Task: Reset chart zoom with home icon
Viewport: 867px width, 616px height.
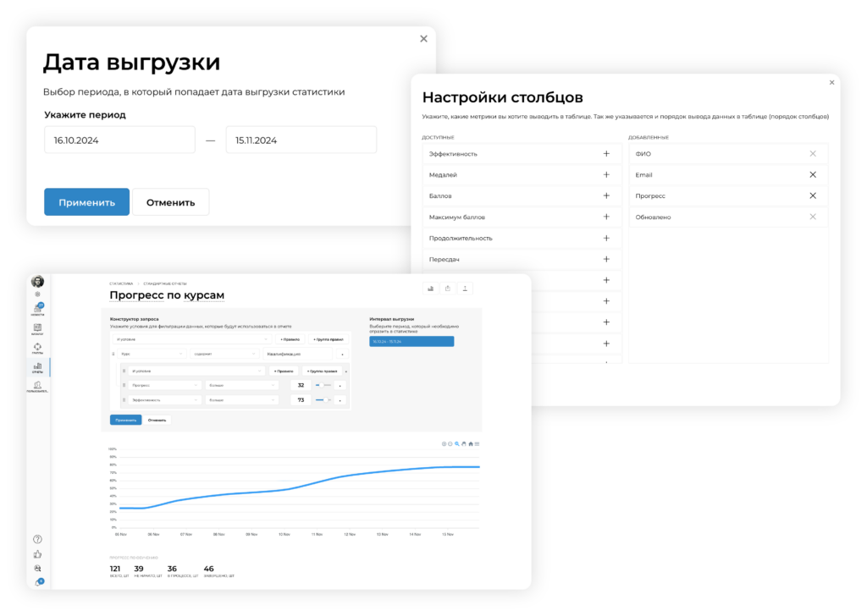Action: 471,444
